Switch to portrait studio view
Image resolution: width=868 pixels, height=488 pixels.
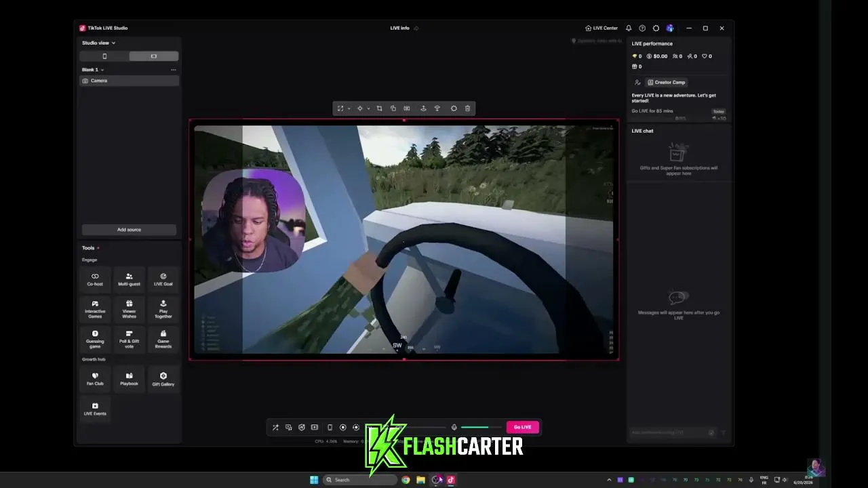coord(104,56)
